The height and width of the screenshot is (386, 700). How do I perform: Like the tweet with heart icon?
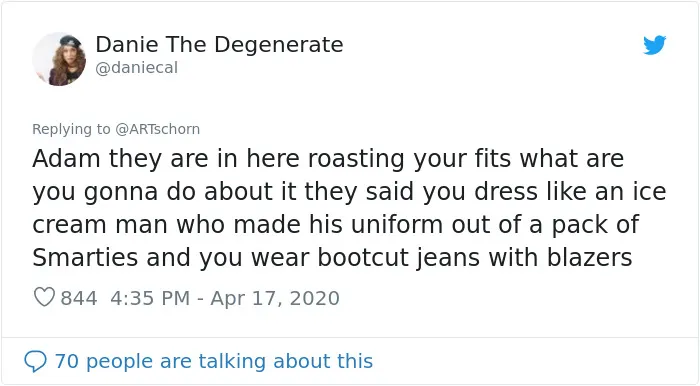pyautogui.click(x=44, y=297)
